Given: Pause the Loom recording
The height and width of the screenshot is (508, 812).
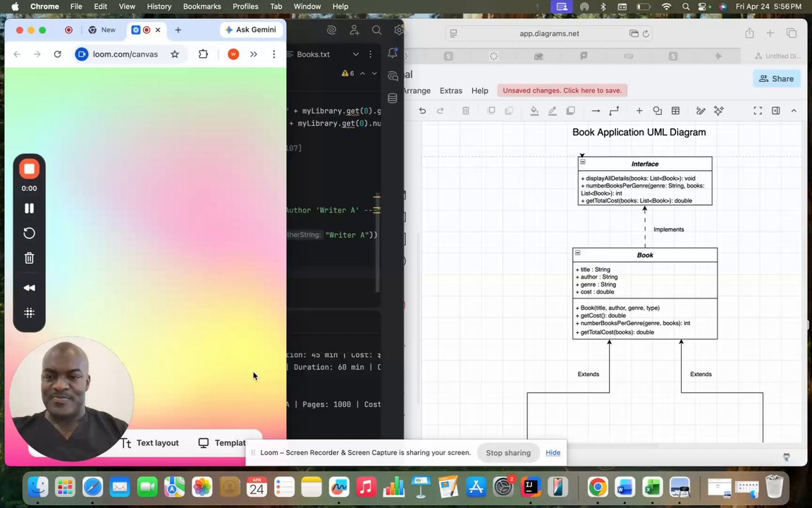Looking at the screenshot, I should tap(29, 208).
